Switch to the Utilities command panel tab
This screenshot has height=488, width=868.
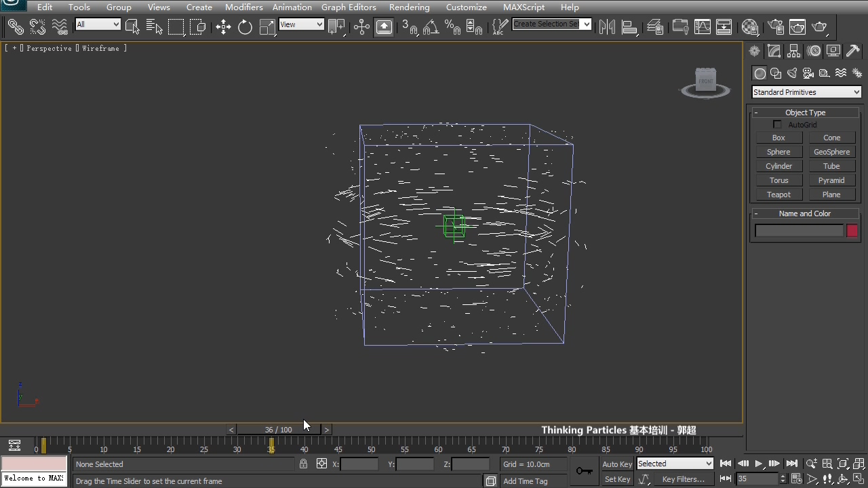853,52
